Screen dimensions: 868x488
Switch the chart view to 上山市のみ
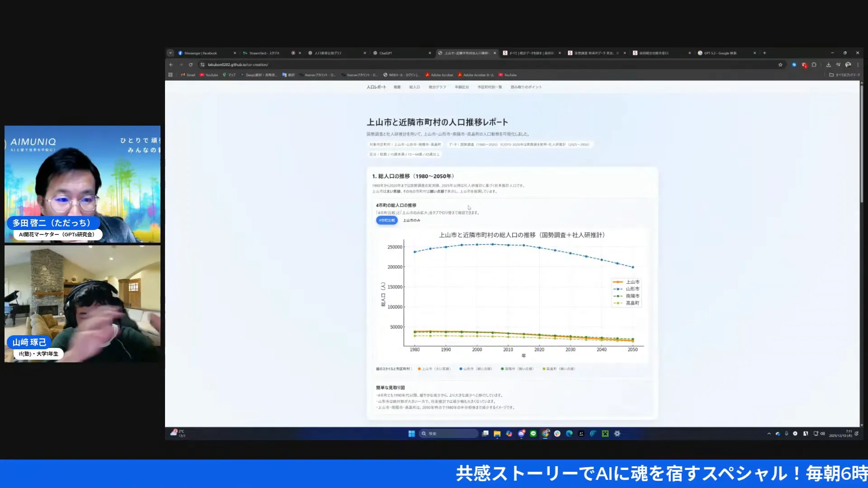411,220
